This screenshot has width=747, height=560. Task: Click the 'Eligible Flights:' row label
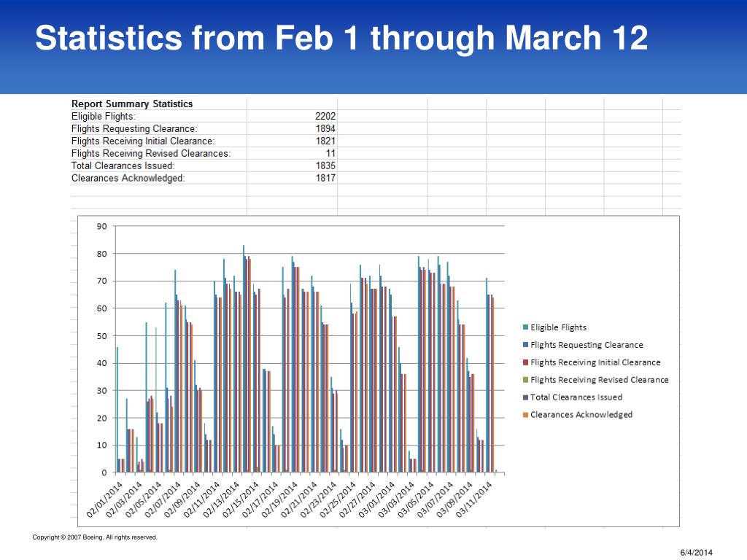click(x=104, y=116)
